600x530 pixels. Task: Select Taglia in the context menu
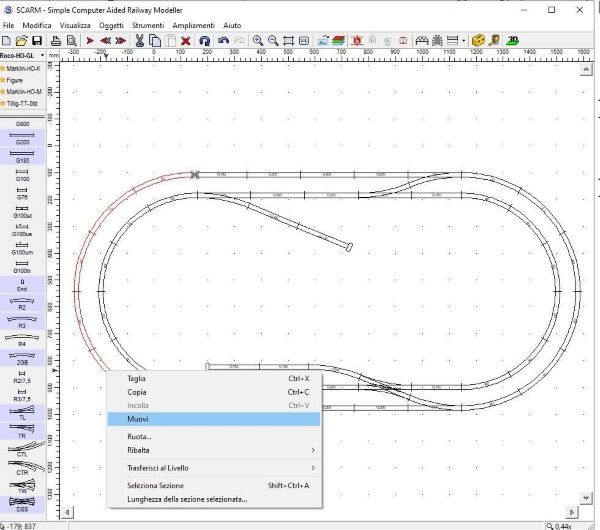(x=137, y=379)
